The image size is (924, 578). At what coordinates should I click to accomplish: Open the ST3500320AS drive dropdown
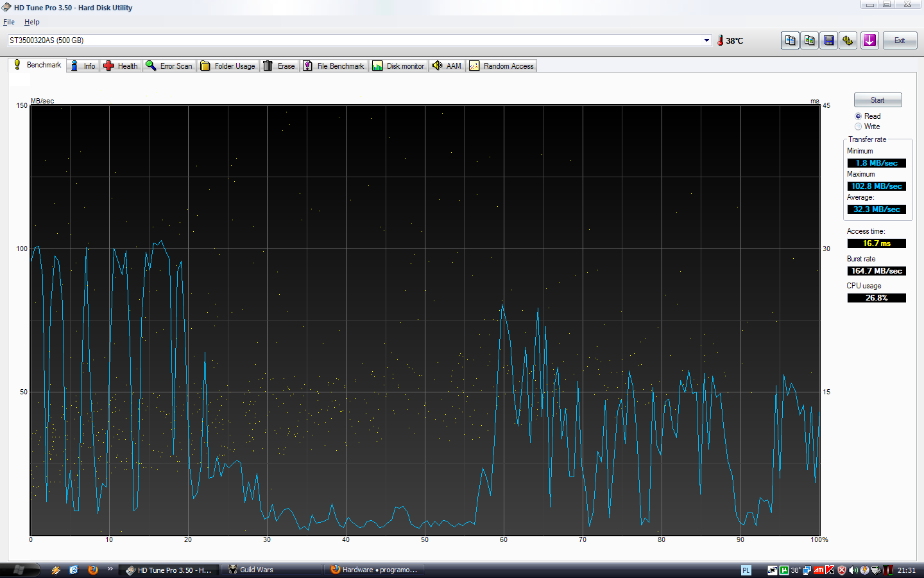pos(707,40)
